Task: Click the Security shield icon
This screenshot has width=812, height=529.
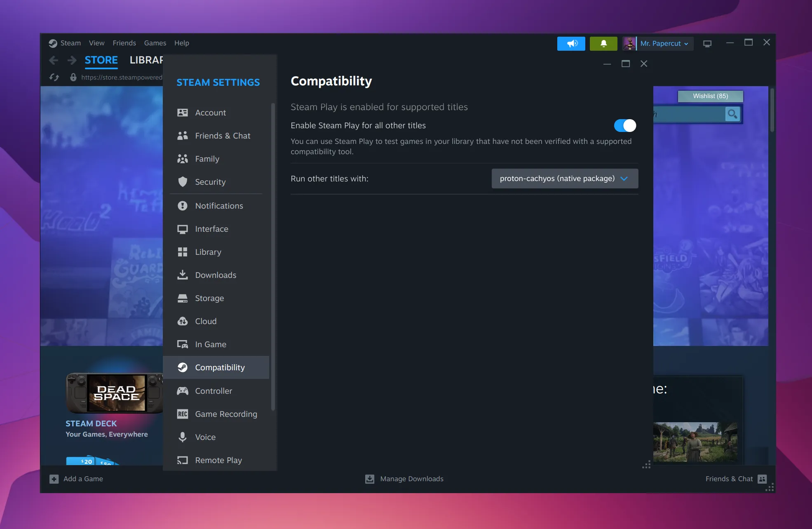Action: tap(183, 182)
